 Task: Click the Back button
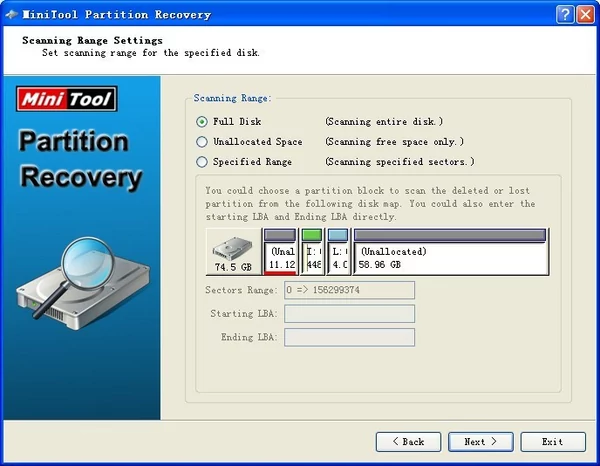pos(408,442)
